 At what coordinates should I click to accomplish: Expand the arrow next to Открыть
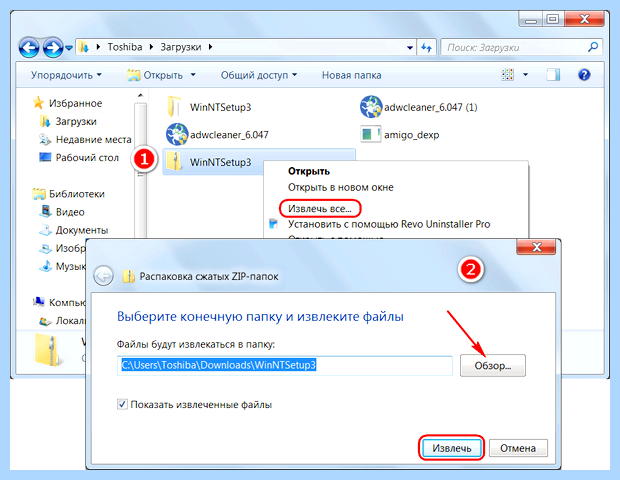pos(193,75)
